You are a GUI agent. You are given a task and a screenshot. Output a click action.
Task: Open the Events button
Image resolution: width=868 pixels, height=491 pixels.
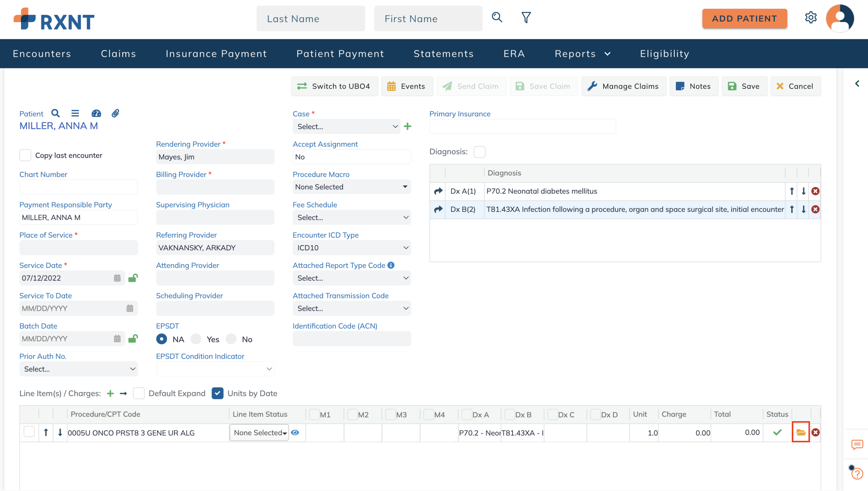click(407, 86)
